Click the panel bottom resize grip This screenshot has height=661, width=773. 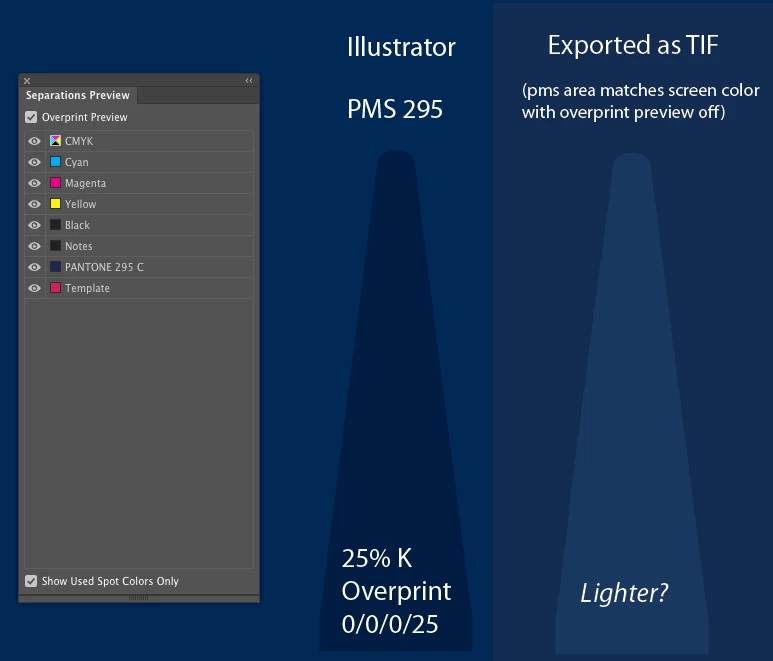point(139,598)
